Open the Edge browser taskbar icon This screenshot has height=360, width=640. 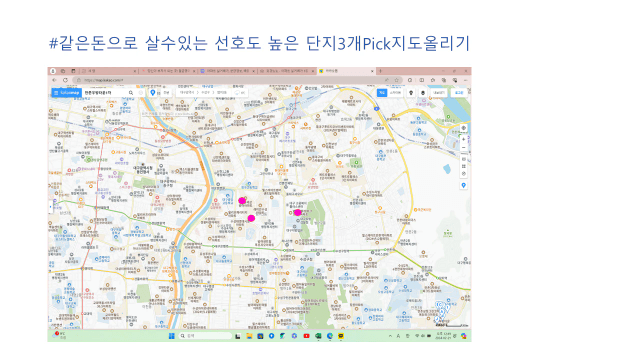point(329,336)
